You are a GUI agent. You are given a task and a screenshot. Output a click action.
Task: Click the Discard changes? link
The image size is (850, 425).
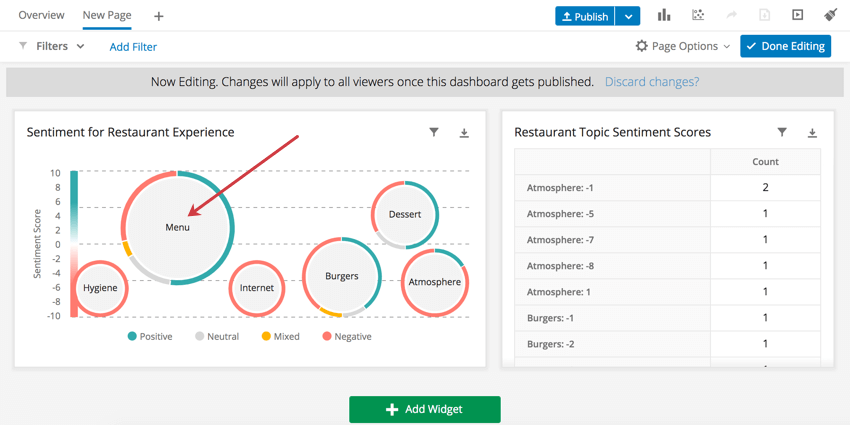[652, 82]
